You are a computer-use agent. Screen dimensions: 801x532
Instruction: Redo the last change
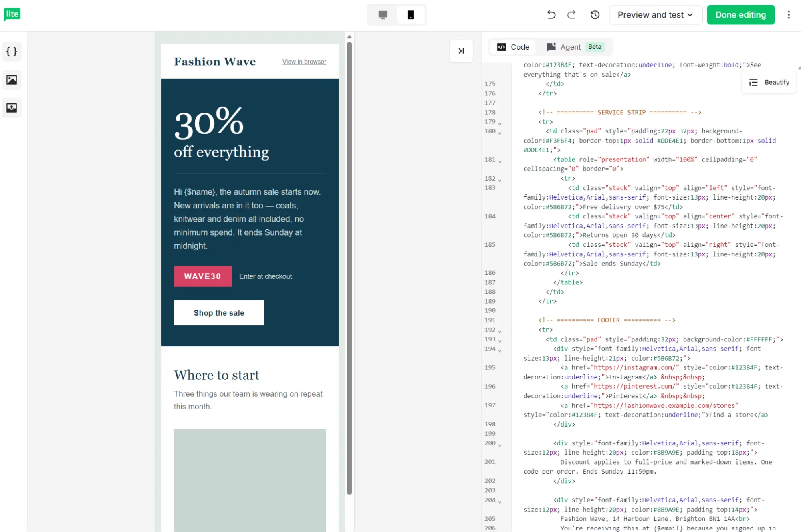pos(571,15)
